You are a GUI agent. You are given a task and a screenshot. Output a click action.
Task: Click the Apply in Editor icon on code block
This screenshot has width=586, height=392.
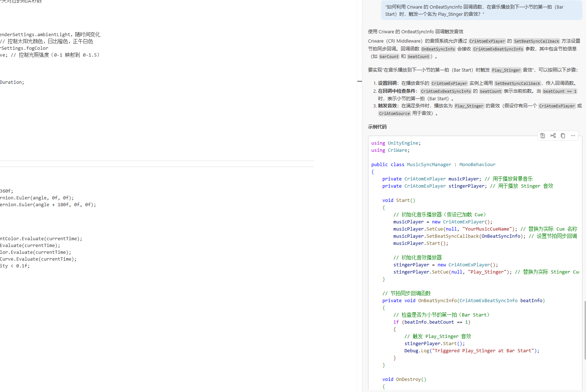(543, 136)
